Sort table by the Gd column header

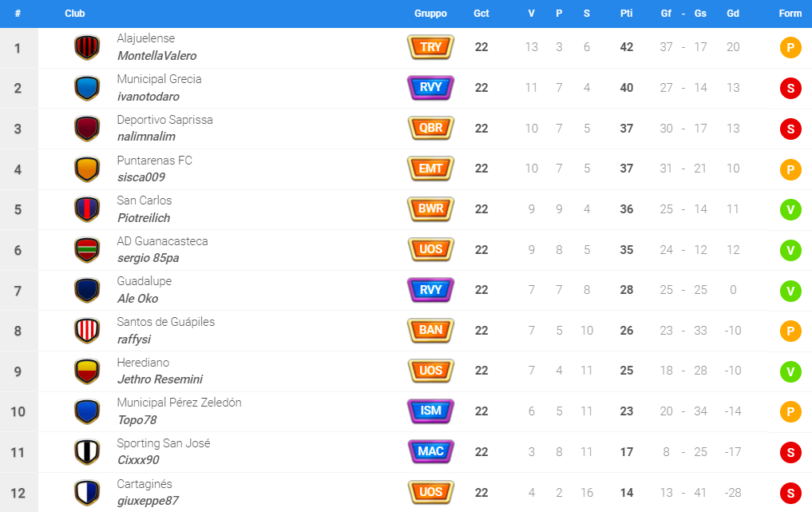pyautogui.click(x=733, y=14)
